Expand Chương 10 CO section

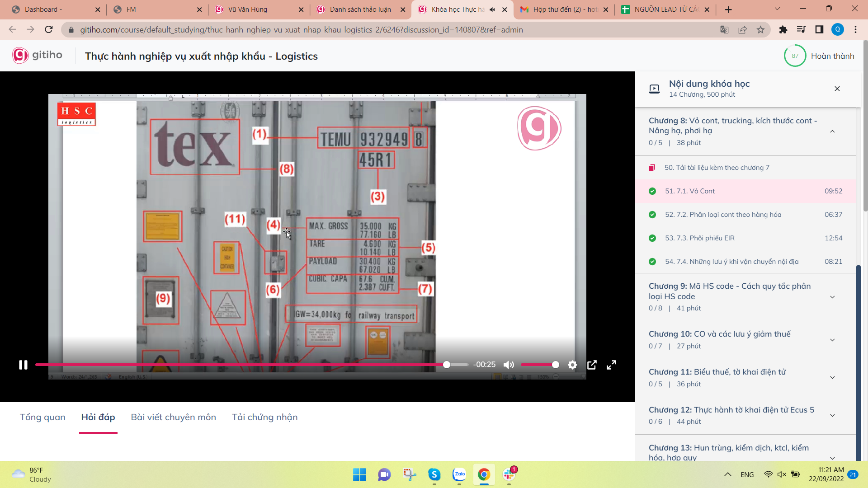[832, 340]
